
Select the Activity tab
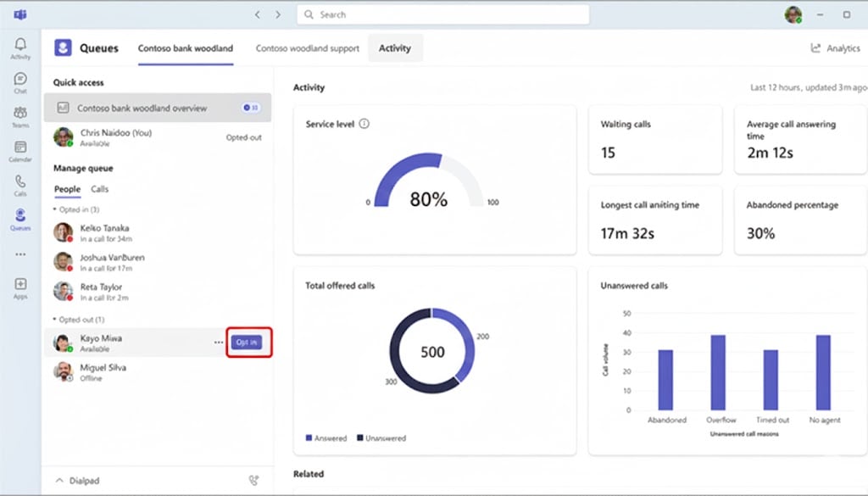[x=395, y=48]
